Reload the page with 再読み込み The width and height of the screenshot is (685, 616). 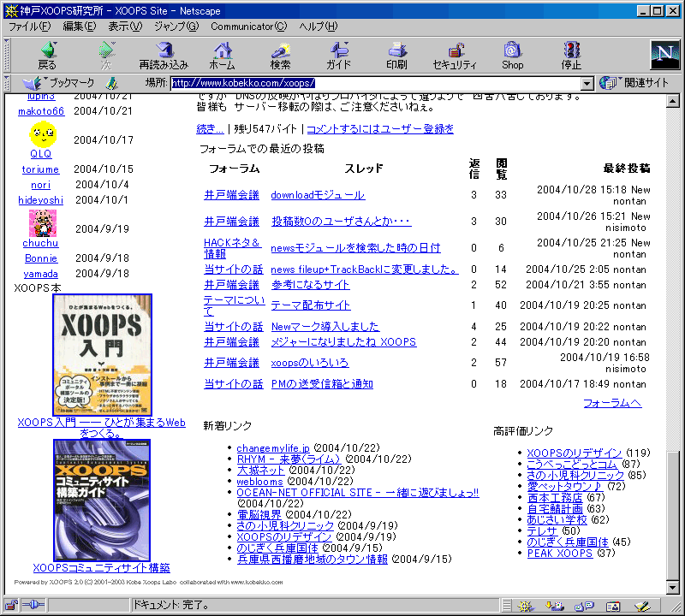[164, 56]
